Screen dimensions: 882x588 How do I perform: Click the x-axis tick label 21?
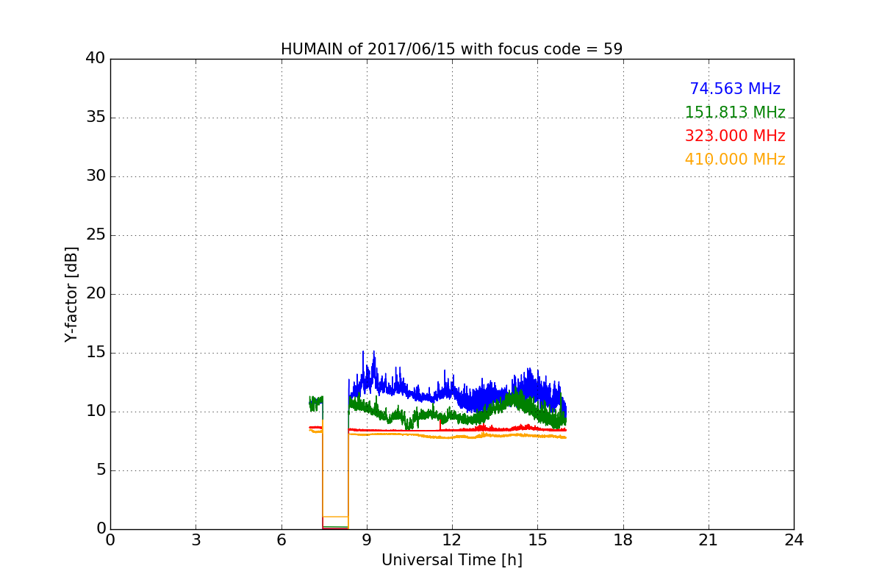coord(709,540)
